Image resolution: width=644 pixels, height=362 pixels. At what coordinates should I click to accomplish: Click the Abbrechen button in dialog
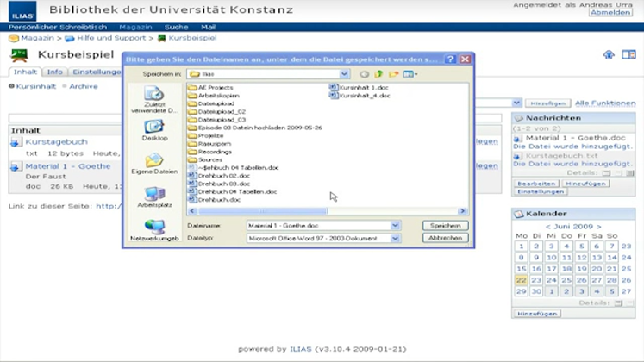445,238
